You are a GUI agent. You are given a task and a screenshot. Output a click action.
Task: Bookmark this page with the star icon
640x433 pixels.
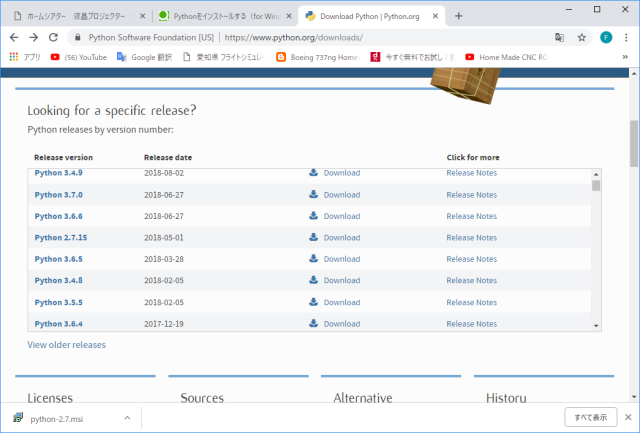[582, 38]
